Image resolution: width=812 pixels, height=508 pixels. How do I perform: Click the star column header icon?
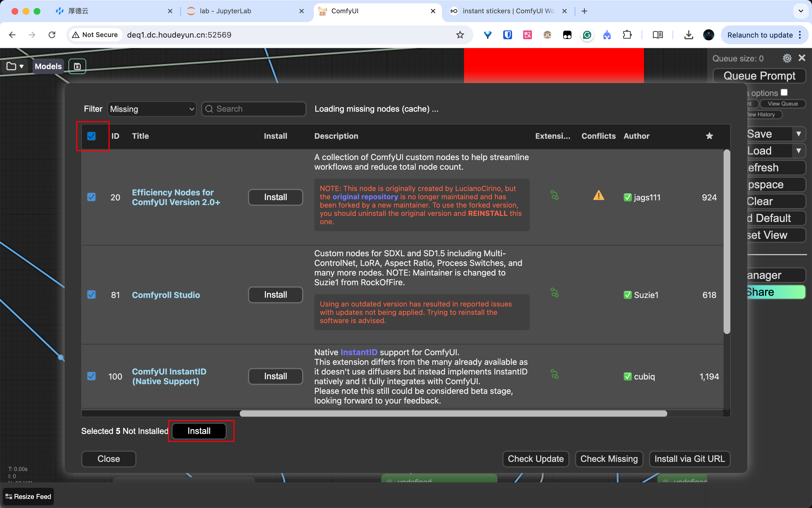tap(709, 136)
